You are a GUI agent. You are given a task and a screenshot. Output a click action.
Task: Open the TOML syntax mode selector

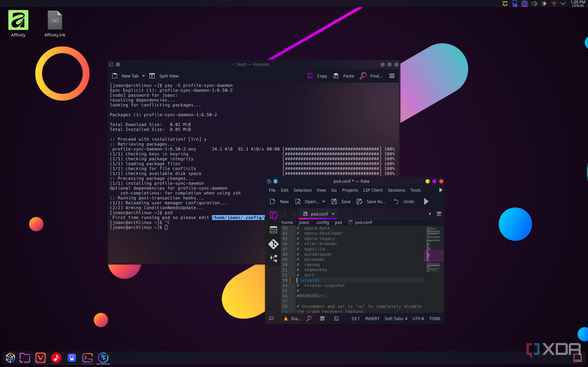(x=435, y=318)
